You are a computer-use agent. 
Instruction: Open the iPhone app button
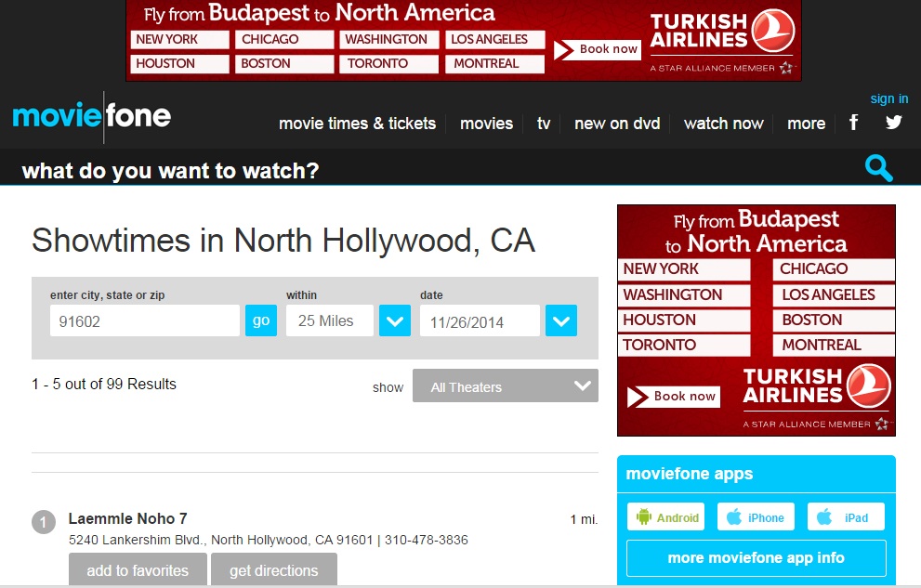(756, 517)
